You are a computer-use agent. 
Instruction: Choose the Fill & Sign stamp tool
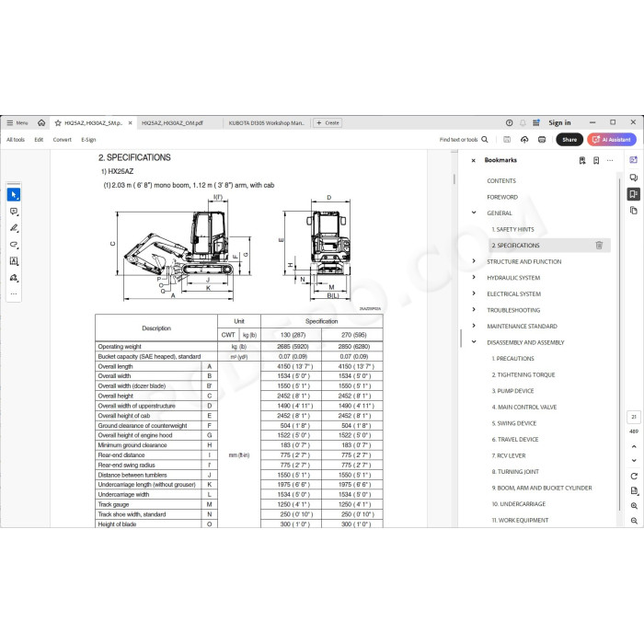coord(14,278)
